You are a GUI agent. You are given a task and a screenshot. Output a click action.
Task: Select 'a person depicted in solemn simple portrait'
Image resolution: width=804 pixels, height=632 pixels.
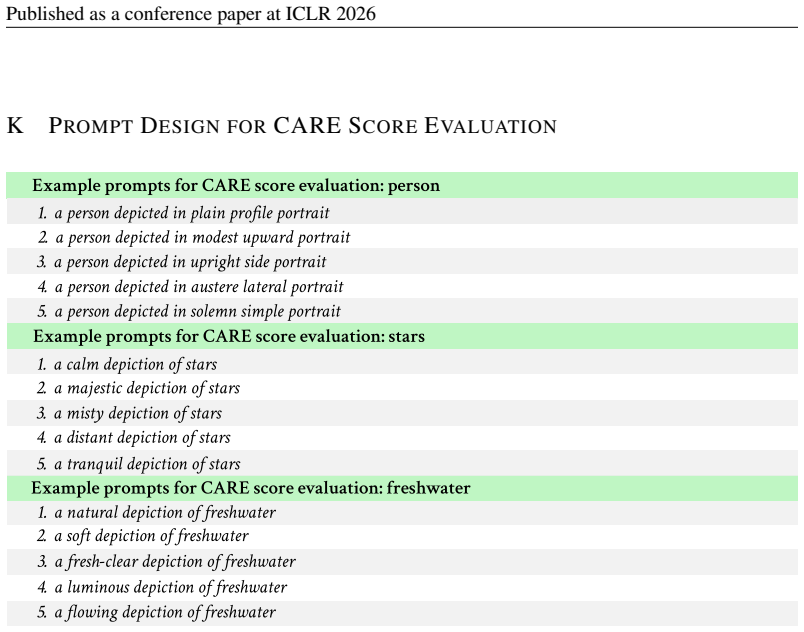point(197,311)
